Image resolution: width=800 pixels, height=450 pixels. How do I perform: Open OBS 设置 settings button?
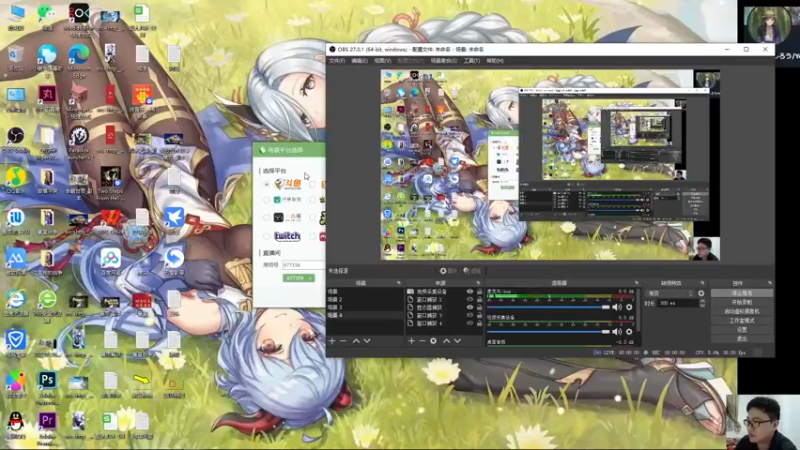coord(741,330)
